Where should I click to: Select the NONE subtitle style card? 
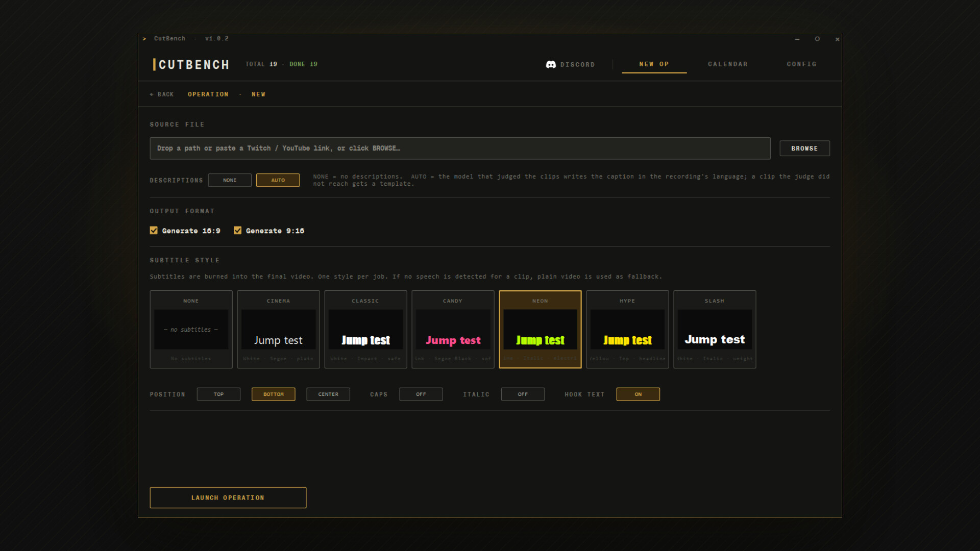(x=191, y=330)
